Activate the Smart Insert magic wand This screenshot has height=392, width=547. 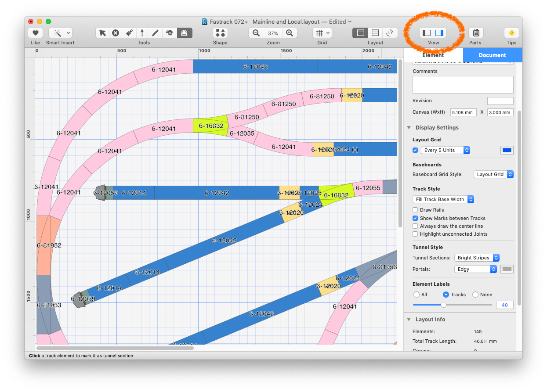click(57, 33)
